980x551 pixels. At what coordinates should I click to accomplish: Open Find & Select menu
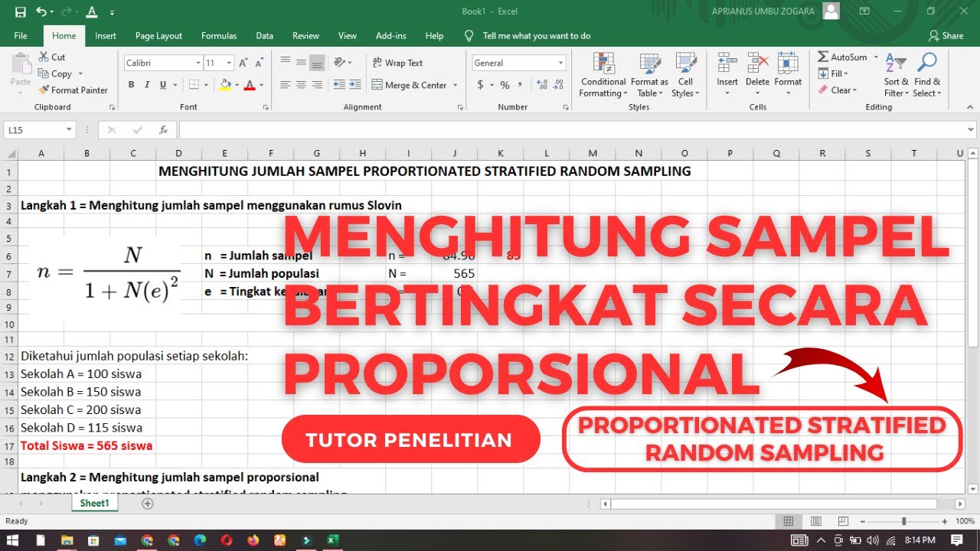[x=927, y=75]
